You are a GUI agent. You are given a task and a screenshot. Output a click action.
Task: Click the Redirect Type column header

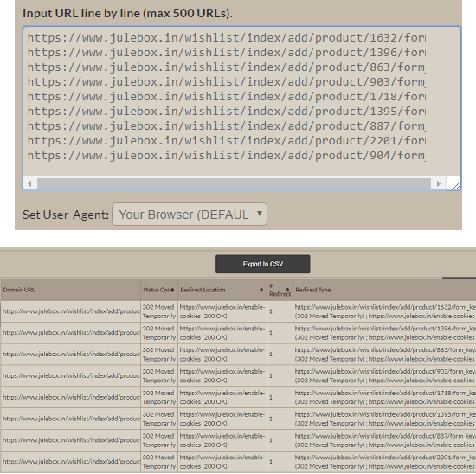tap(384, 290)
